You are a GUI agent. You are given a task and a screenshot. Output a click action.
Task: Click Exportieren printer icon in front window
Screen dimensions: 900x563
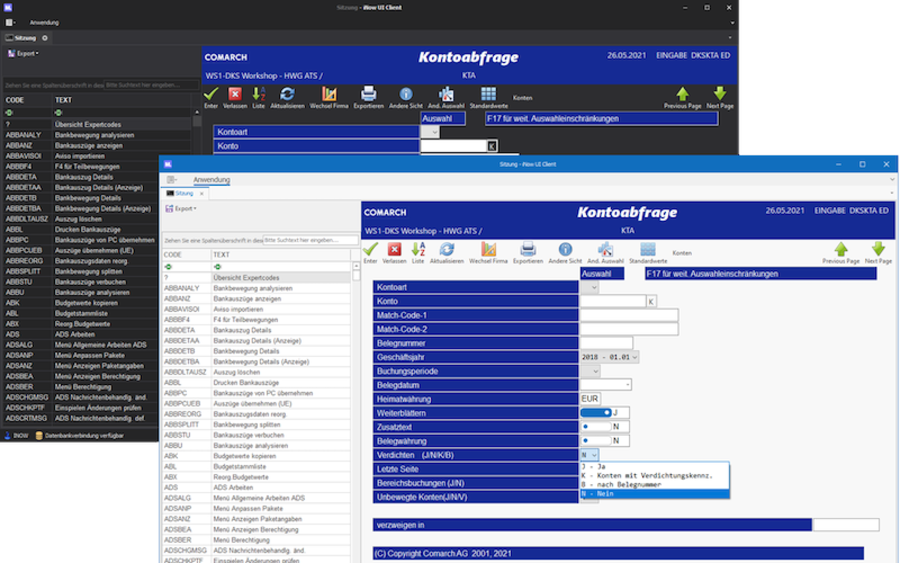(527, 249)
